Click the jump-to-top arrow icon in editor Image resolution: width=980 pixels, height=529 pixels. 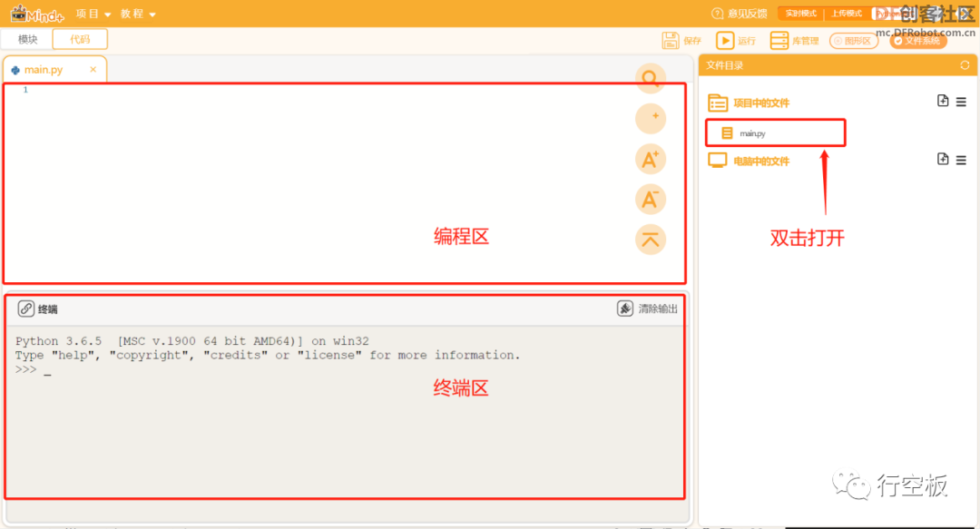(x=651, y=240)
